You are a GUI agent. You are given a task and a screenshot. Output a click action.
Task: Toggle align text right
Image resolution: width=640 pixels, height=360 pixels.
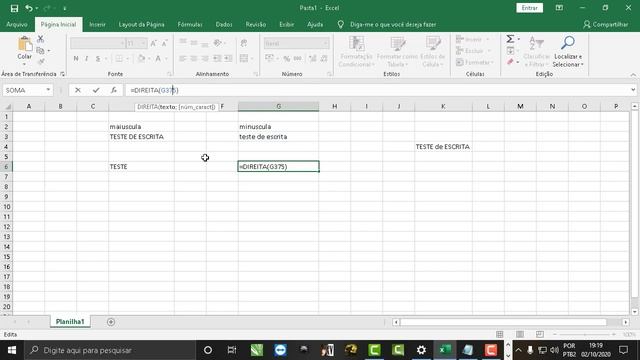(205, 59)
